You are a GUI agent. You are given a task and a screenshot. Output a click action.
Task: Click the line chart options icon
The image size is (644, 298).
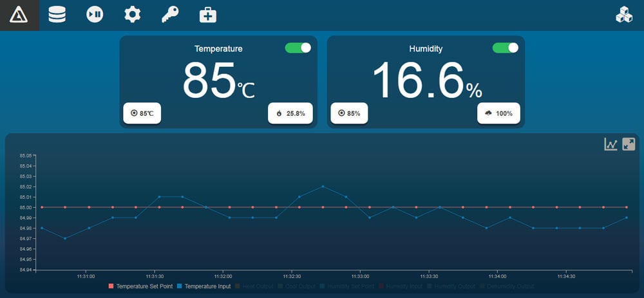(x=611, y=144)
